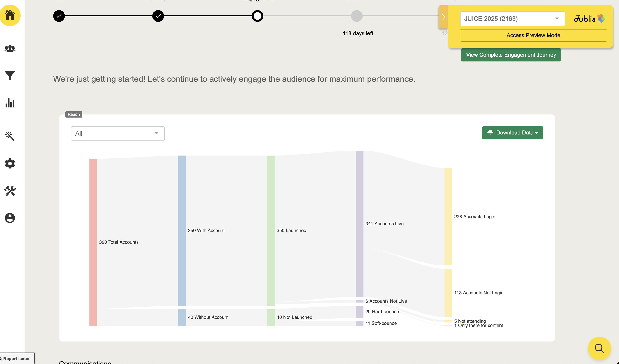Click the yellow home icon in sidebar
The image size is (619, 364).
[x=10, y=15]
